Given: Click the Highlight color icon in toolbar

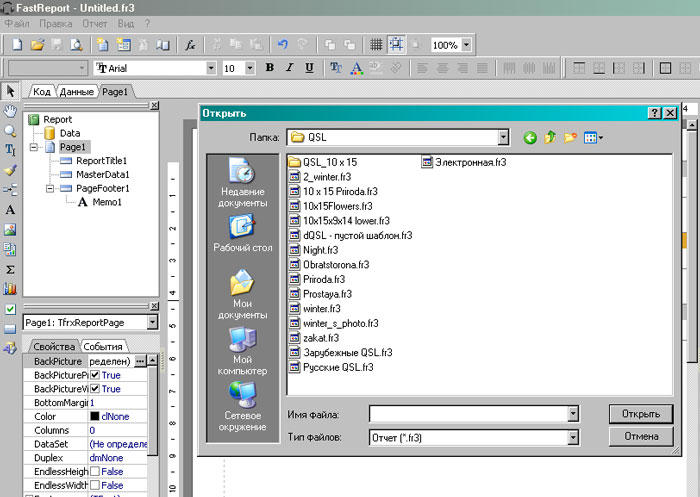Looking at the screenshot, I should [376, 67].
